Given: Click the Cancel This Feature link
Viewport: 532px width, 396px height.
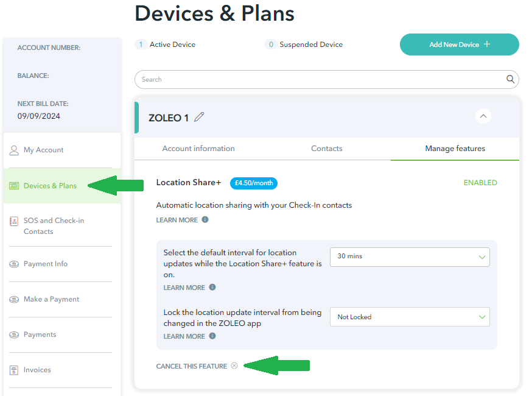Looking at the screenshot, I should point(191,366).
